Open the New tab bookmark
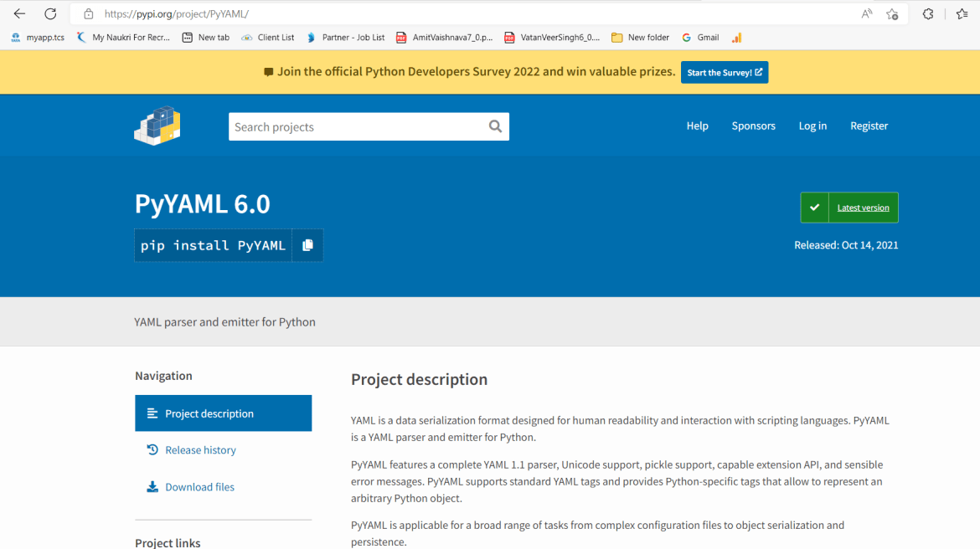This screenshot has width=980, height=549. (x=205, y=38)
